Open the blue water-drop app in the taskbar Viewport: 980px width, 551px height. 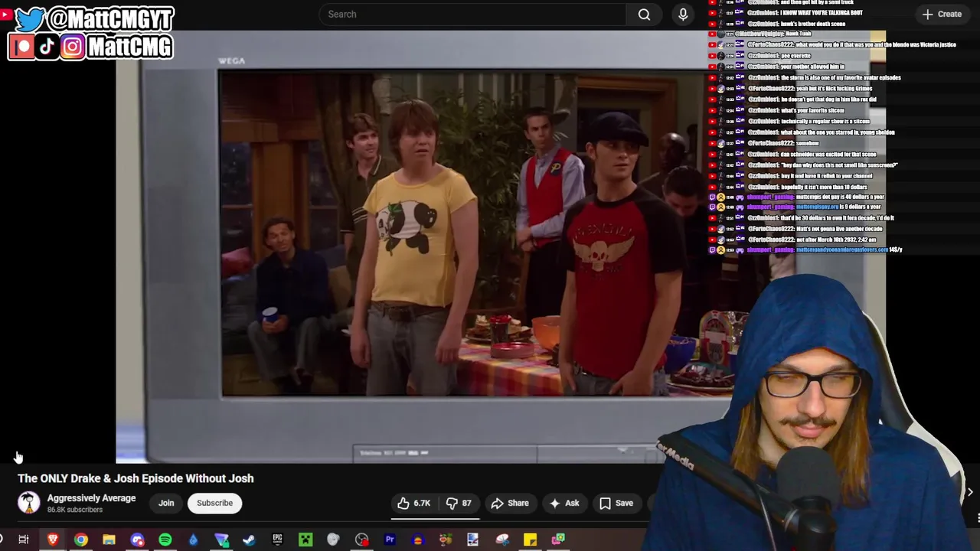tap(193, 540)
